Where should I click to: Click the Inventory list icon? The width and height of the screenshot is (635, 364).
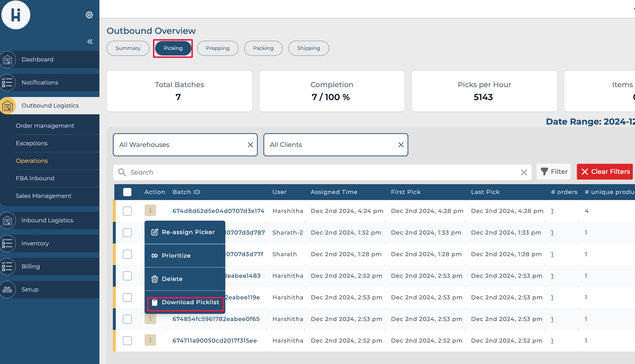7,244
